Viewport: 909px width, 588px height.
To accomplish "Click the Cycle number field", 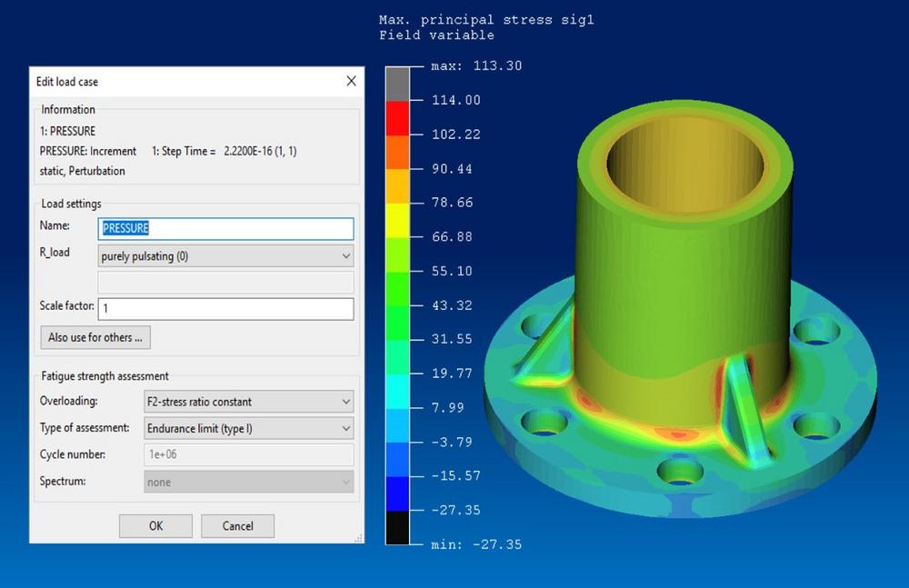I will click(x=248, y=454).
